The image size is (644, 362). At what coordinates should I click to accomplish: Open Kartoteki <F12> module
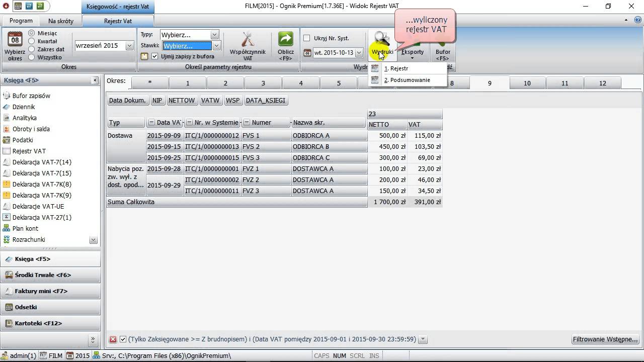click(x=50, y=323)
